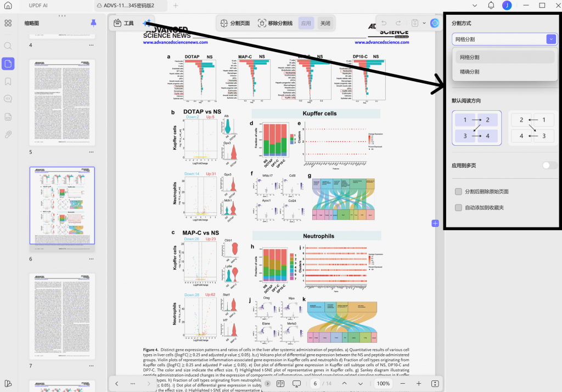Go to the next page
The width and height of the screenshot is (562, 392).
tap(361, 383)
